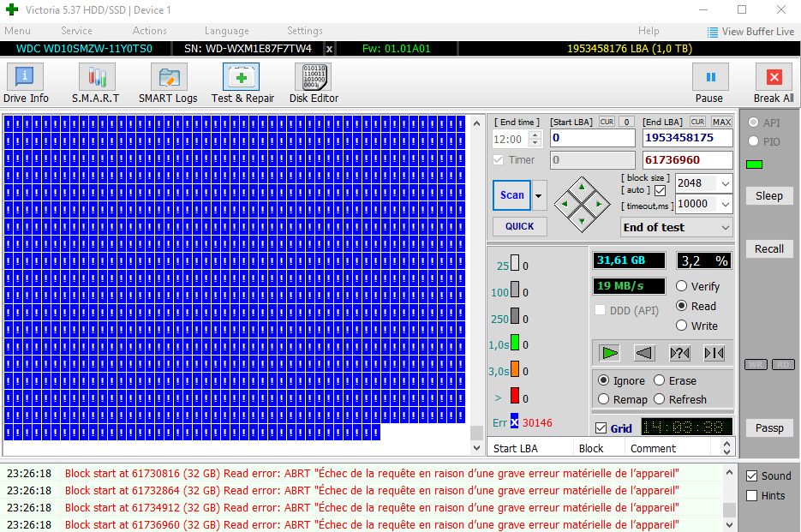801x532 pixels.
Task: Click the Comment column sort arrows
Action: [x=727, y=448]
